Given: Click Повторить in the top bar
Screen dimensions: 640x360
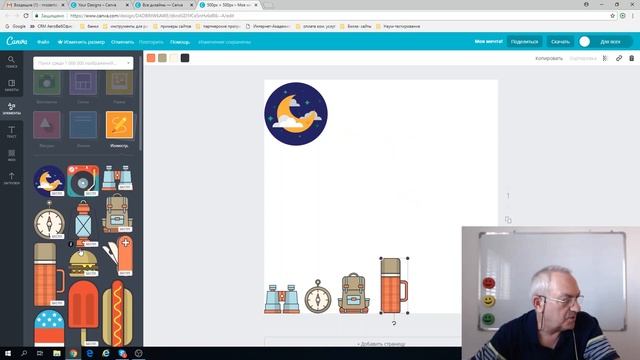Looking at the screenshot, I should 151,42.
